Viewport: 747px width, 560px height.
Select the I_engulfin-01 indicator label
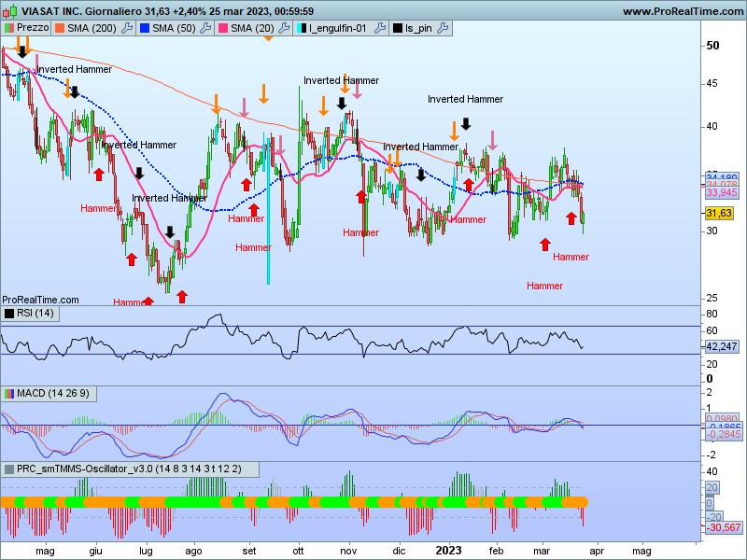click(338, 28)
